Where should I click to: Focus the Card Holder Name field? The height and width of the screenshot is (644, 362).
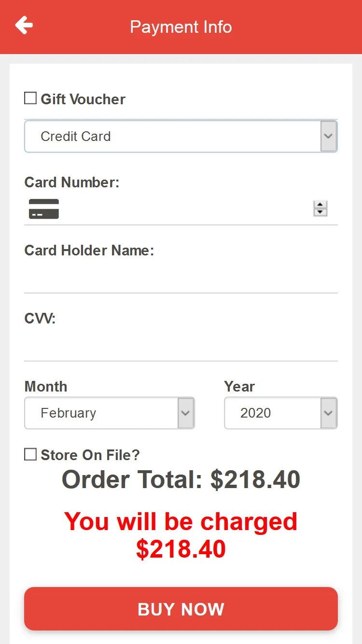pos(181,277)
